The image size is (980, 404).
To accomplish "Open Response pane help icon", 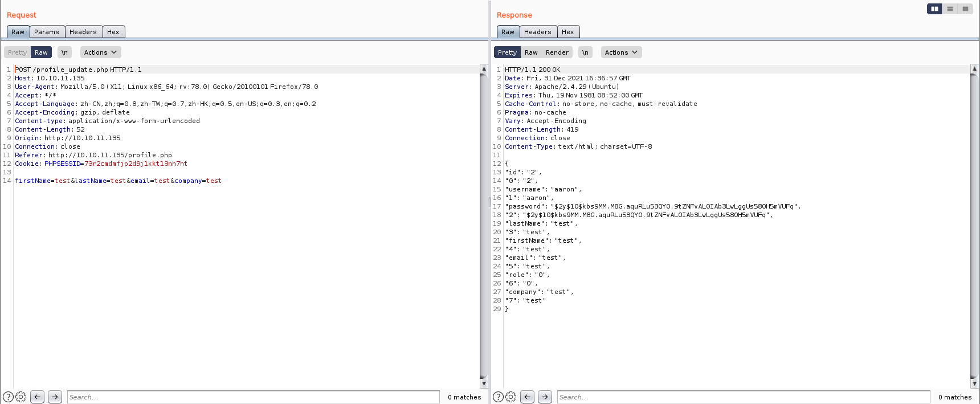I will click(x=498, y=397).
